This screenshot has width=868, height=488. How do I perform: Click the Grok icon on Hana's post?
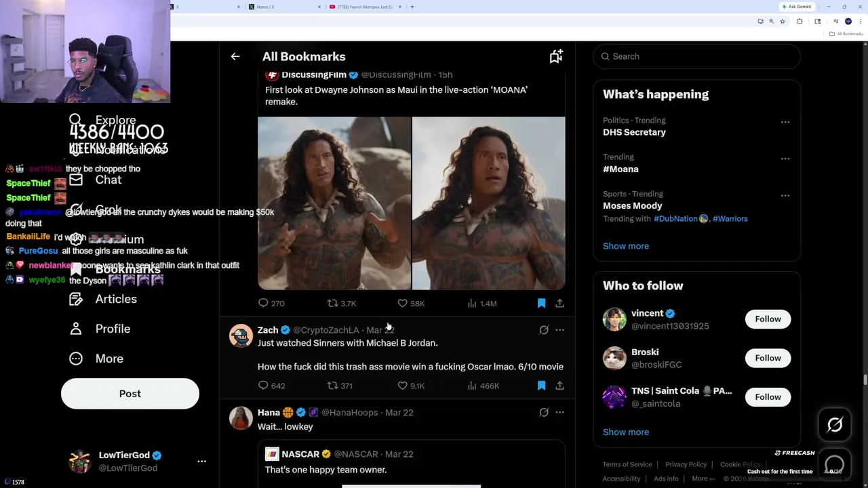[544, 412]
